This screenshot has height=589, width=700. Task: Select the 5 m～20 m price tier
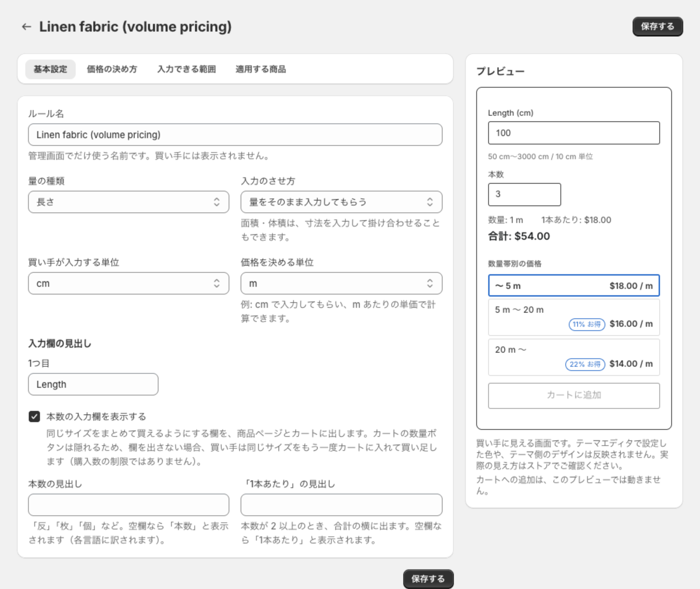click(x=574, y=317)
